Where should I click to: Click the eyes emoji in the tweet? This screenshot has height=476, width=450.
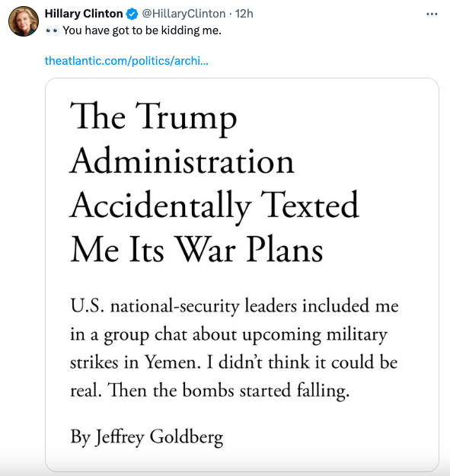coord(53,30)
